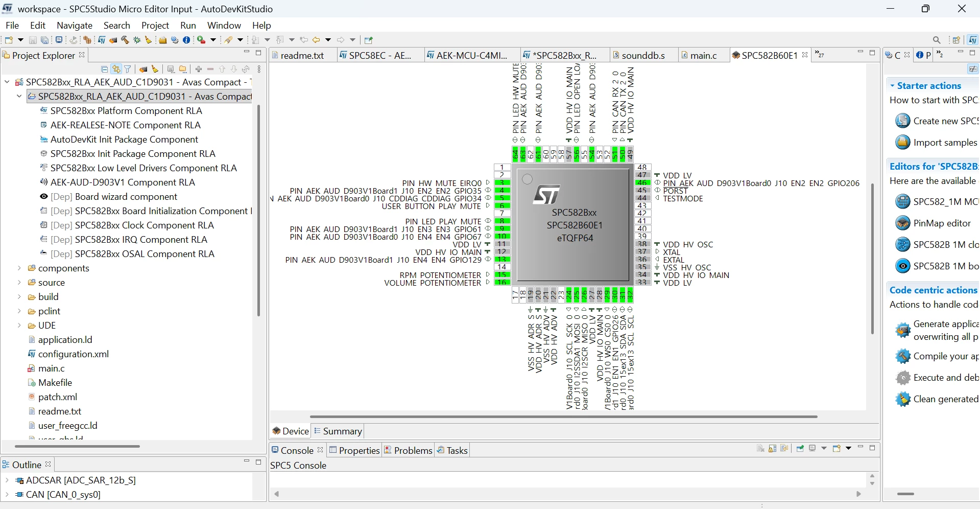
Task: Click the Clean generated files icon
Action: pyautogui.click(x=902, y=399)
